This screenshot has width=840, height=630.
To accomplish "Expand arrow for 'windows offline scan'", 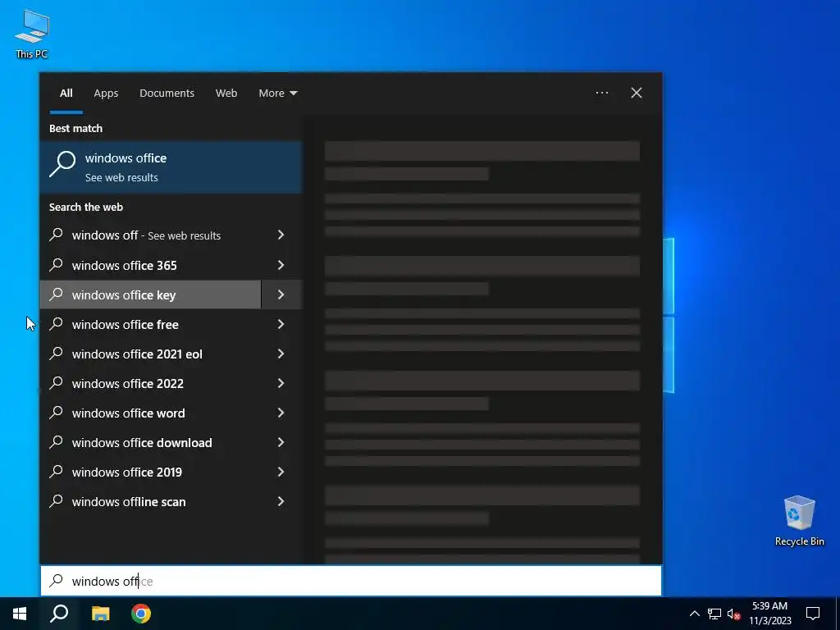I will pyautogui.click(x=281, y=501).
